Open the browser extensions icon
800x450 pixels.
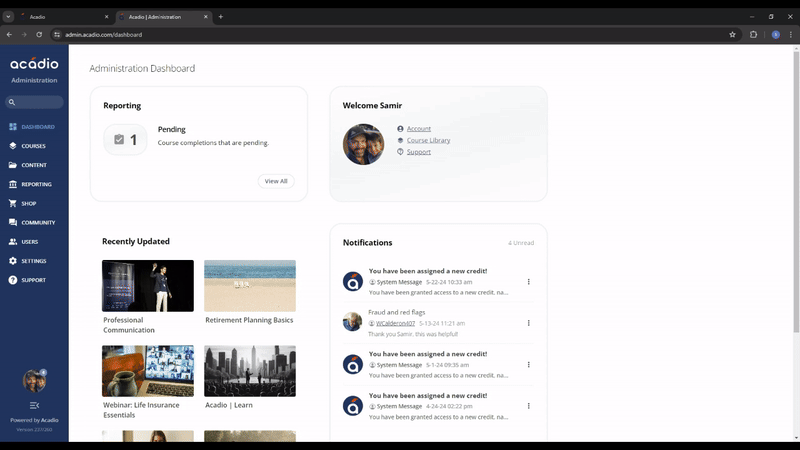pyautogui.click(x=753, y=35)
